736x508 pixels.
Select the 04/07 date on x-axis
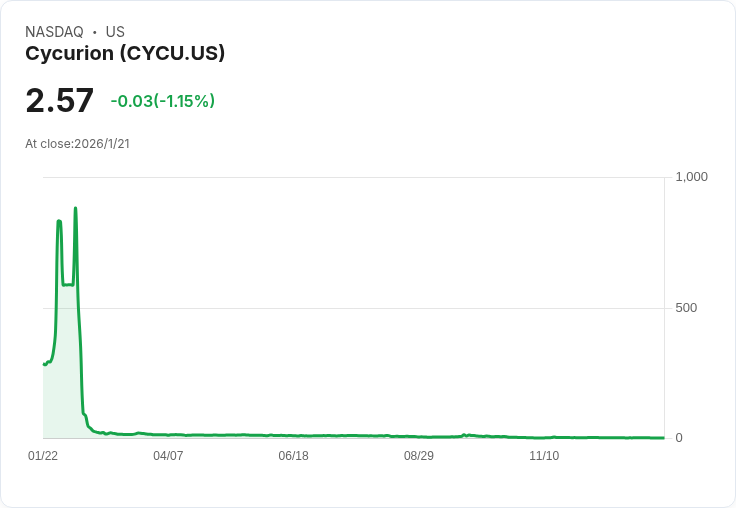(x=168, y=455)
